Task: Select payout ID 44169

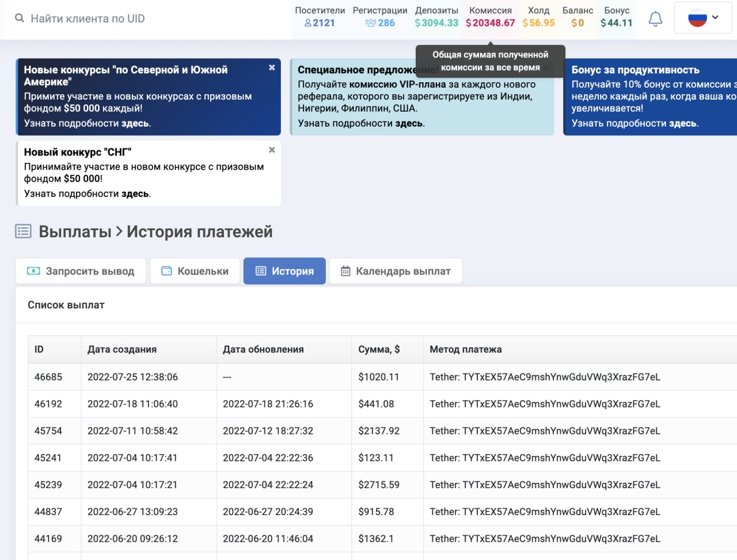Action: coord(48,539)
